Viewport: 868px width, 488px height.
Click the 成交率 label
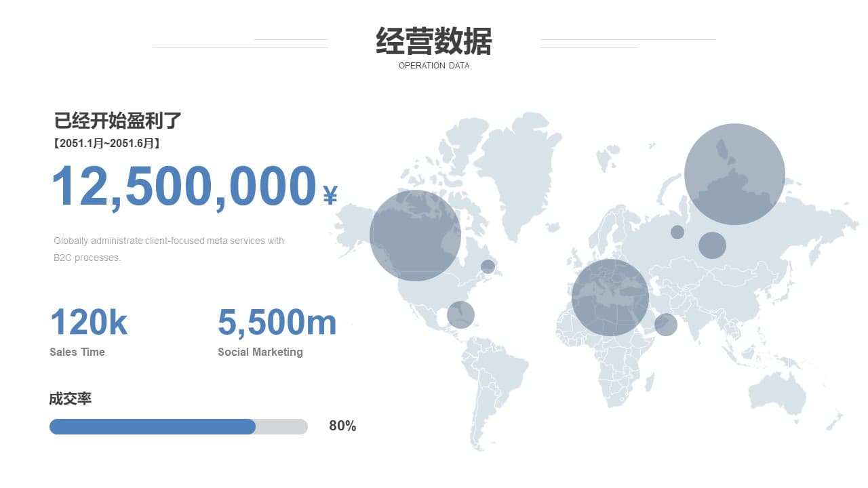coord(70,399)
